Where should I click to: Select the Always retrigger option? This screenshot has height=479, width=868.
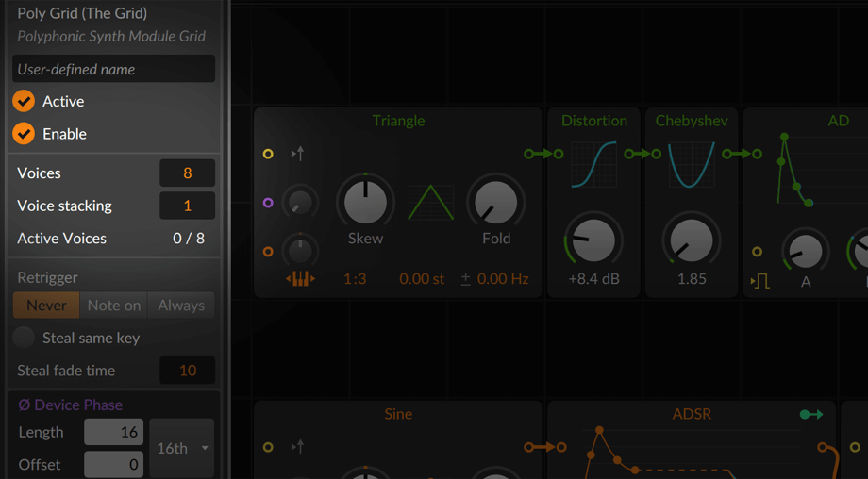[x=181, y=306]
